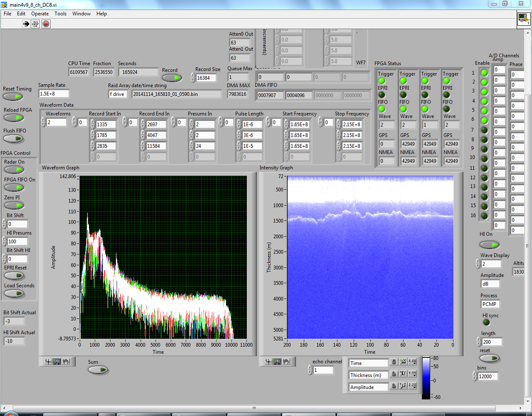Open the Time axis format dropdown
The image size is (532, 416).
(412, 362)
